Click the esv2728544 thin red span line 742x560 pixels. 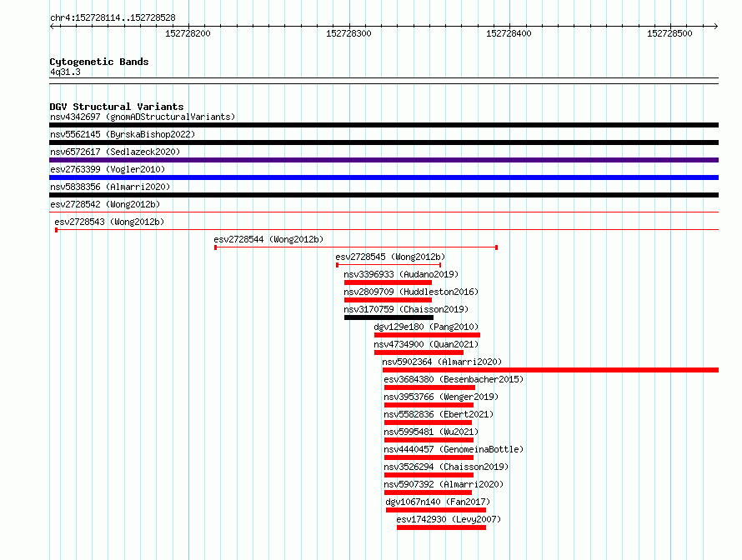[x=356, y=247]
